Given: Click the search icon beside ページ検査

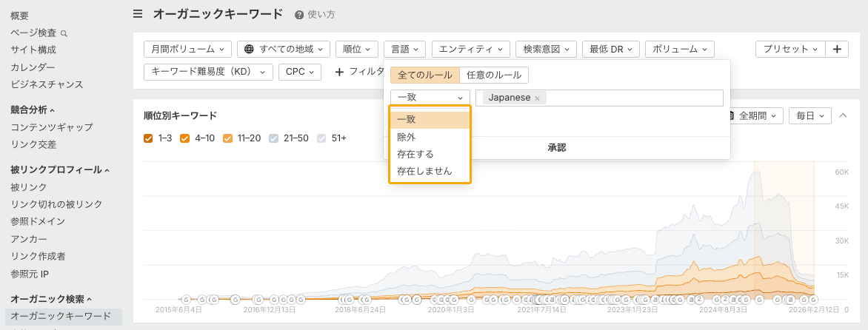Looking at the screenshot, I should (x=64, y=33).
